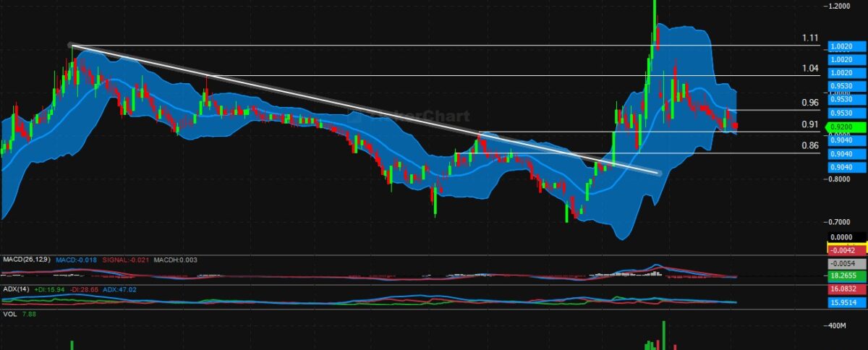
Task: Click the 0.91 price level label
Action: pyautogui.click(x=810, y=124)
